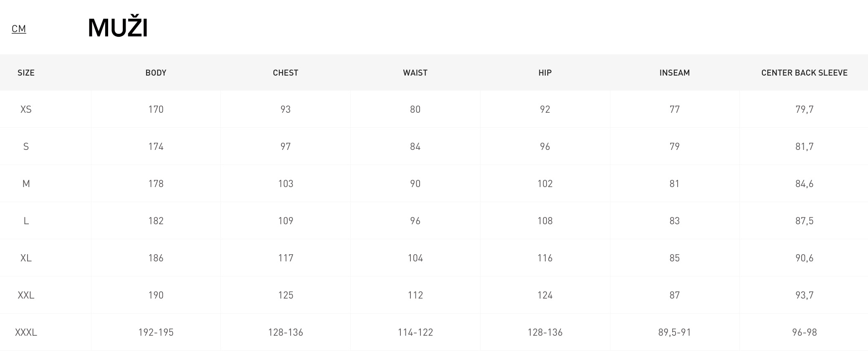Viewport: 868px width, 362px height.
Task: Select the WAIST column header
Action: coord(415,73)
